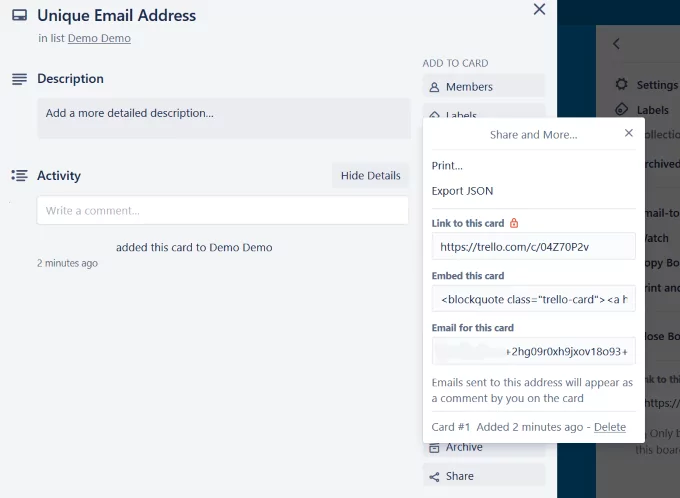Image resolution: width=680 pixels, height=498 pixels.
Task: Click the Activity list icon
Action: [x=19, y=176]
